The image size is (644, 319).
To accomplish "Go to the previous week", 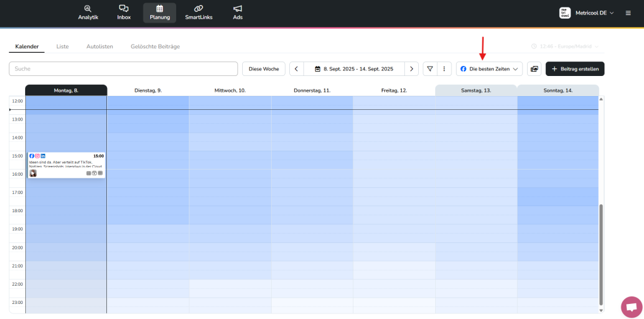I will tap(296, 69).
